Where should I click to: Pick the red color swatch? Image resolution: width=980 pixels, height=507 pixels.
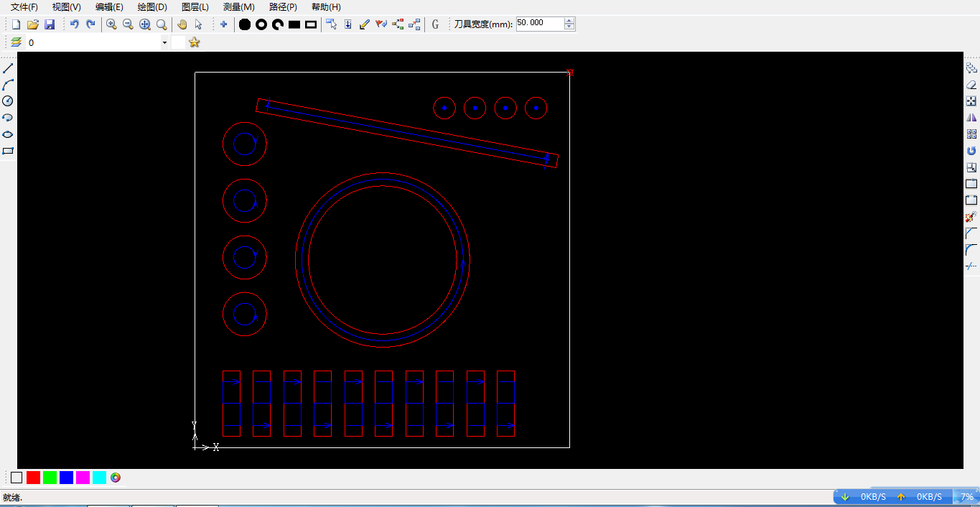point(33,478)
